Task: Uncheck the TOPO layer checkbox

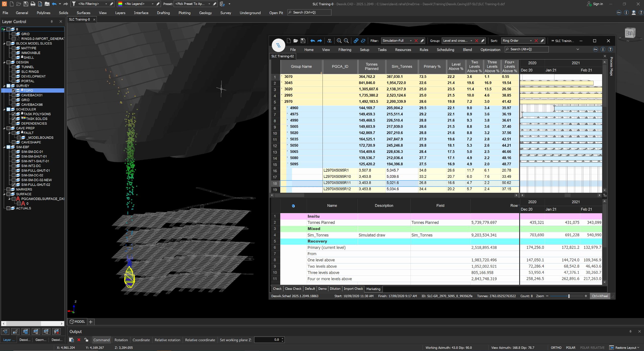Action: [x=14, y=91]
